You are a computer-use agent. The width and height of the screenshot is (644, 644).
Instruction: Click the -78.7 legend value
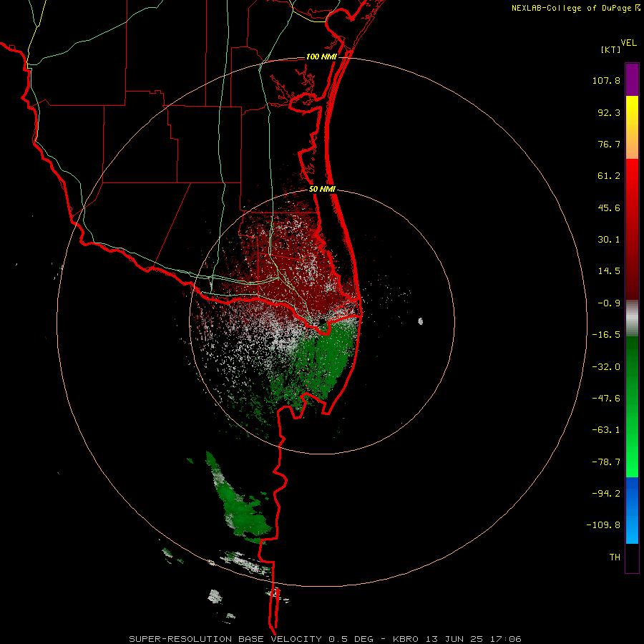pos(606,462)
